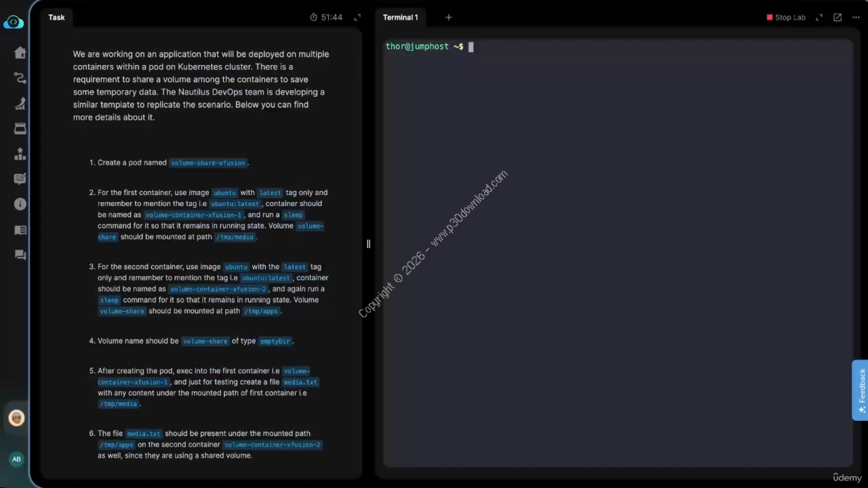Open the documentation book icon
The width and height of the screenshot is (868, 488).
pos(20,230)
